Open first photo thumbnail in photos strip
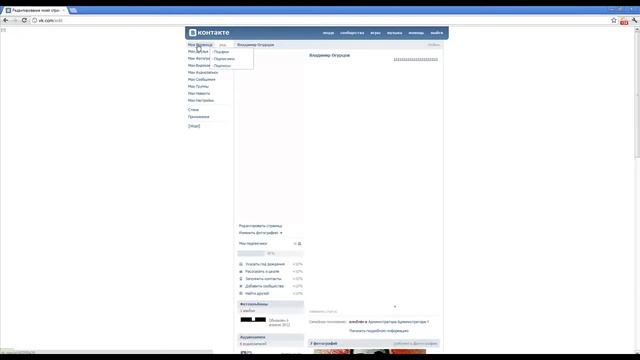 click(x=332, y=351)
